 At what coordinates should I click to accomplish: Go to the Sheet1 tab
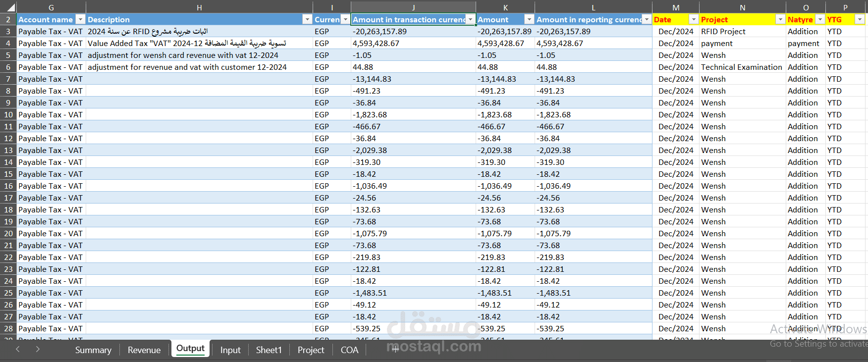tap(269, 350)
